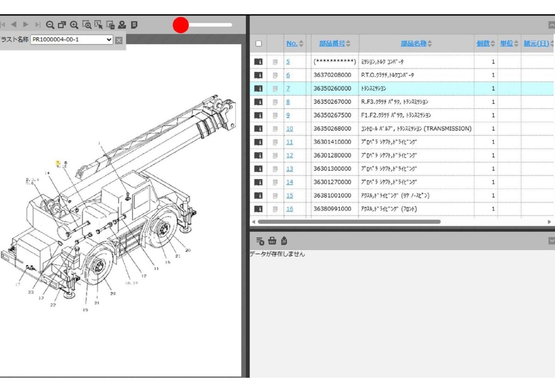Screen dimensions: 555x392
Task: Open the item number 13 link
Action: [290, 169]
